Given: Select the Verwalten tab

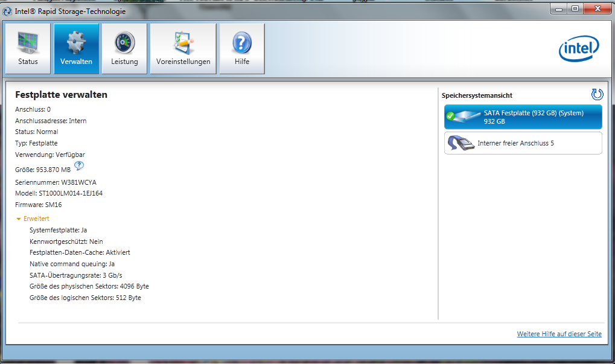Looking at the screenshot, I should (x=76, y=49).
